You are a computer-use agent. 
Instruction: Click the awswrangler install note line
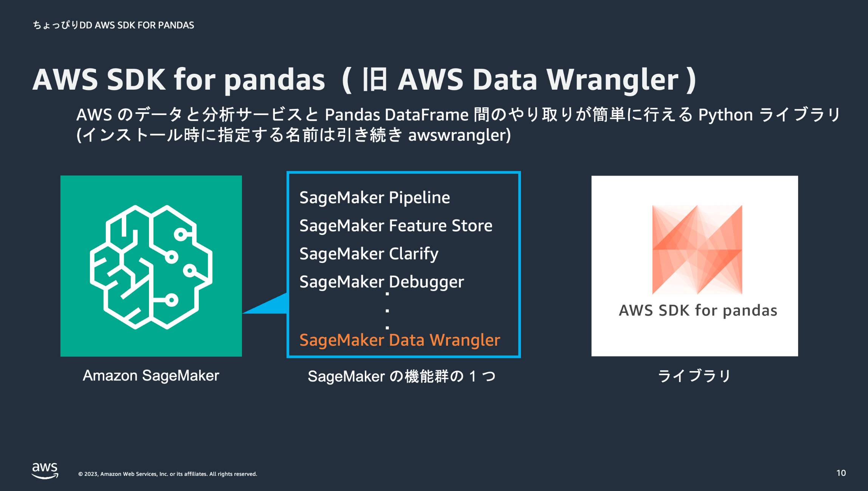(294, 135)
